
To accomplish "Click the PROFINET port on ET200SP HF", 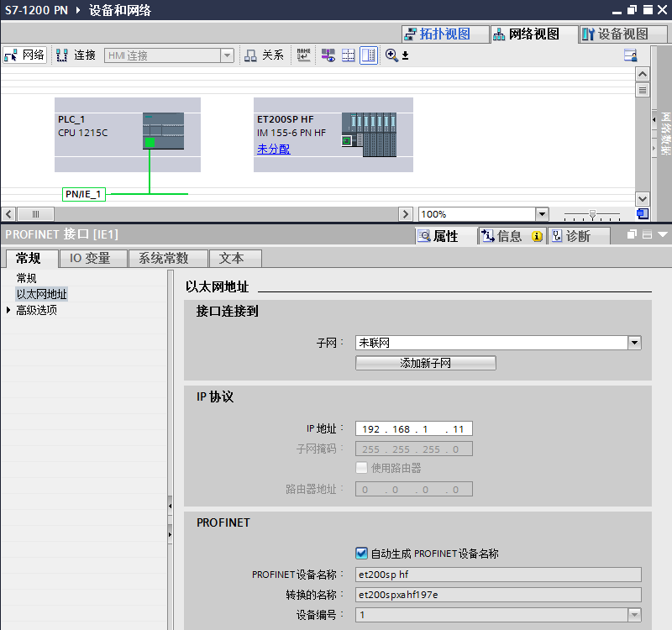I will [x=347, y=140].
